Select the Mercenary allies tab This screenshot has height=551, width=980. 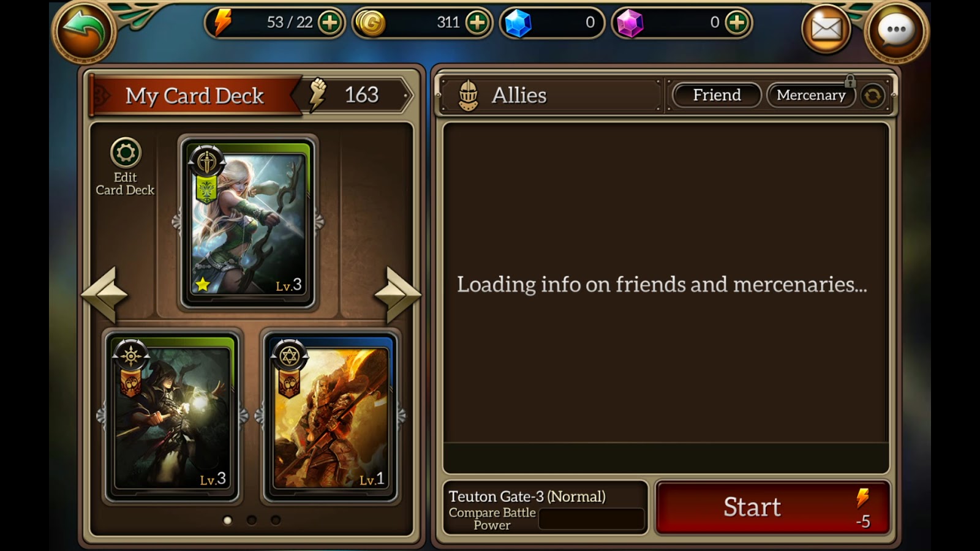tap(811, 95)
